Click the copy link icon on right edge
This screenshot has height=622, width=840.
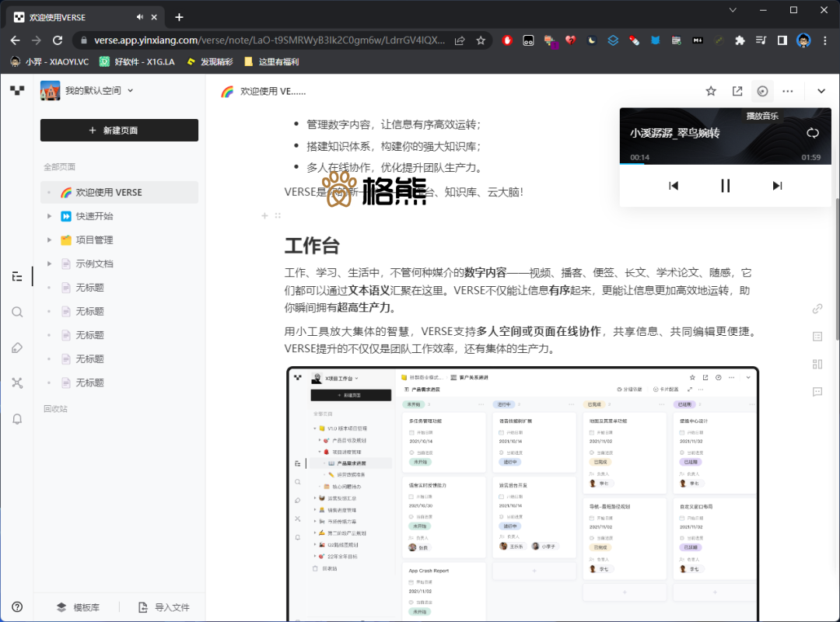pyautogui.click(x=817, y=309)
